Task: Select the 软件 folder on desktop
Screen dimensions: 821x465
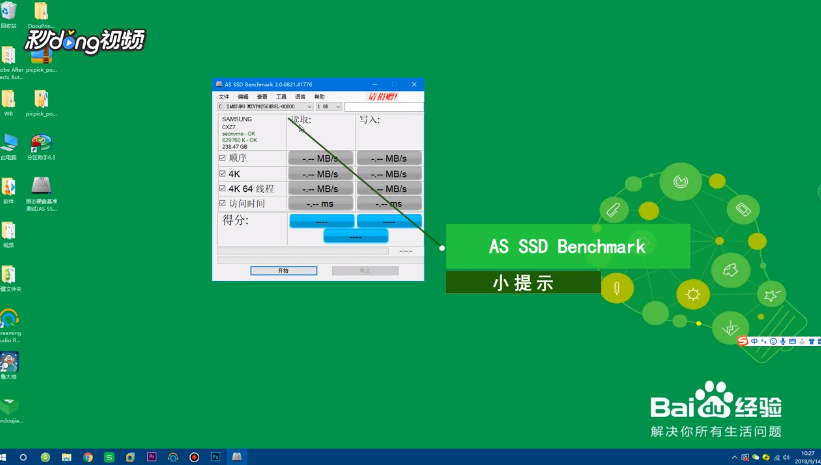Action: coord(8,191)
